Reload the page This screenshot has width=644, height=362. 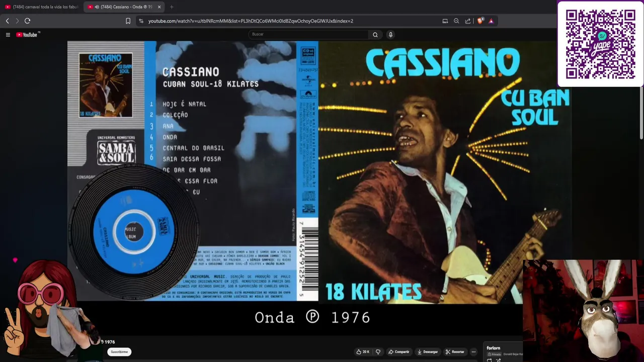coord(28,21)
